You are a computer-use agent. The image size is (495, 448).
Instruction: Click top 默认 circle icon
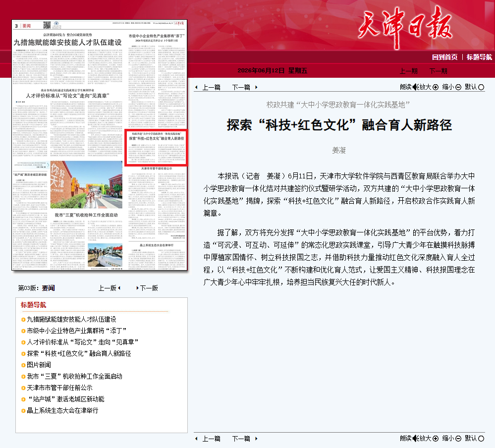tap(481, 87)
